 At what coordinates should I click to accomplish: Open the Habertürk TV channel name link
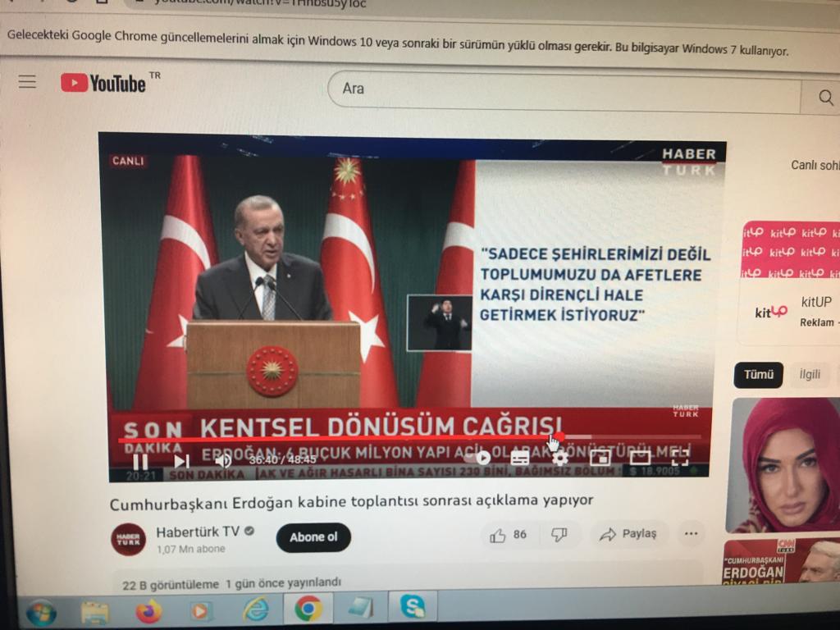pos(198,532)
